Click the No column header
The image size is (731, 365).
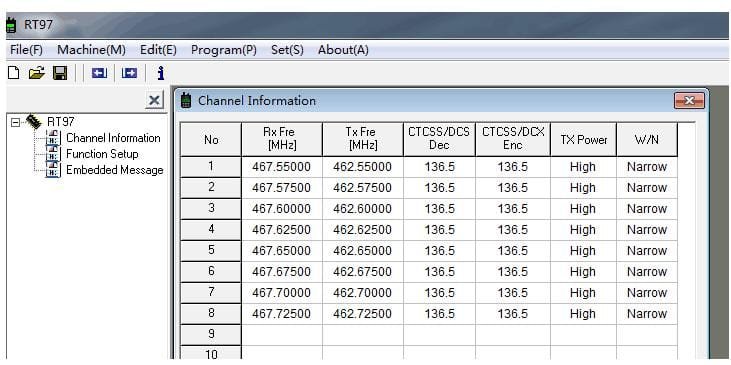click(x=211, y=139)
